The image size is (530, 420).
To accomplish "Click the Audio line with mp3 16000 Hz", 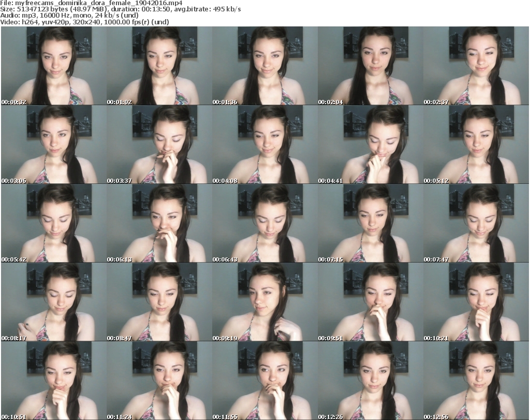I will [x=69, y=16].
